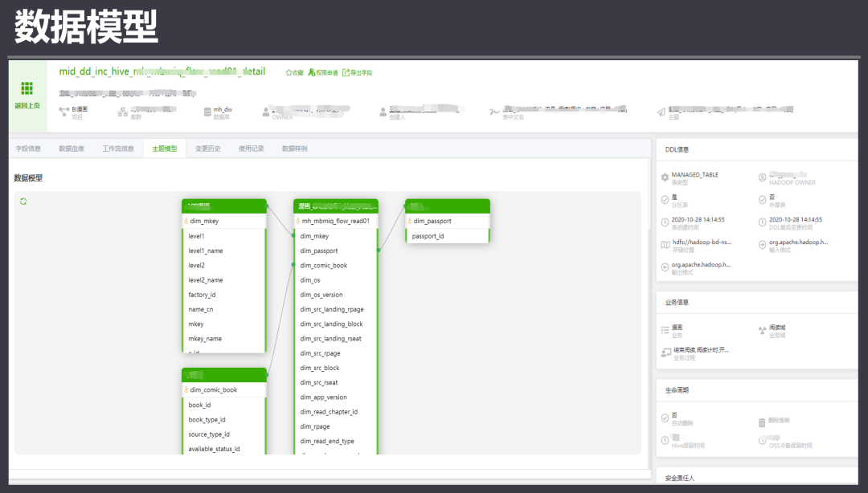
Task: Click the map icon beside 存储位置
Action: (x=665, y=245)
